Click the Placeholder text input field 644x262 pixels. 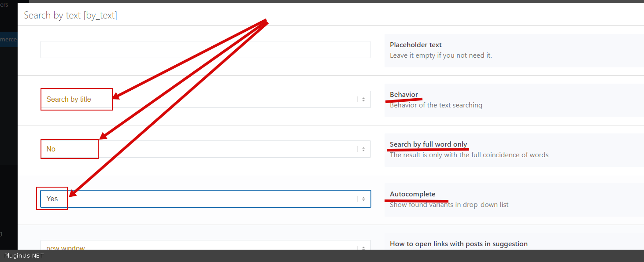[205, 50]
